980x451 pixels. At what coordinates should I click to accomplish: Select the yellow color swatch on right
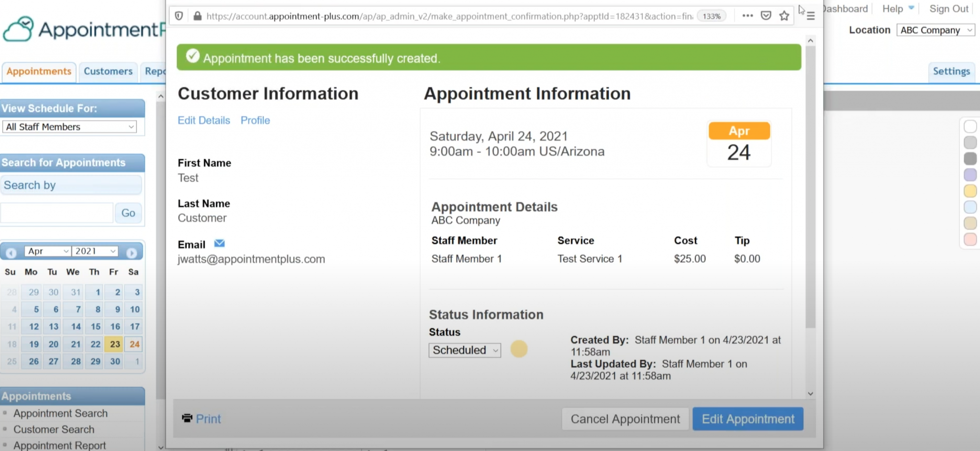(970, 191)
